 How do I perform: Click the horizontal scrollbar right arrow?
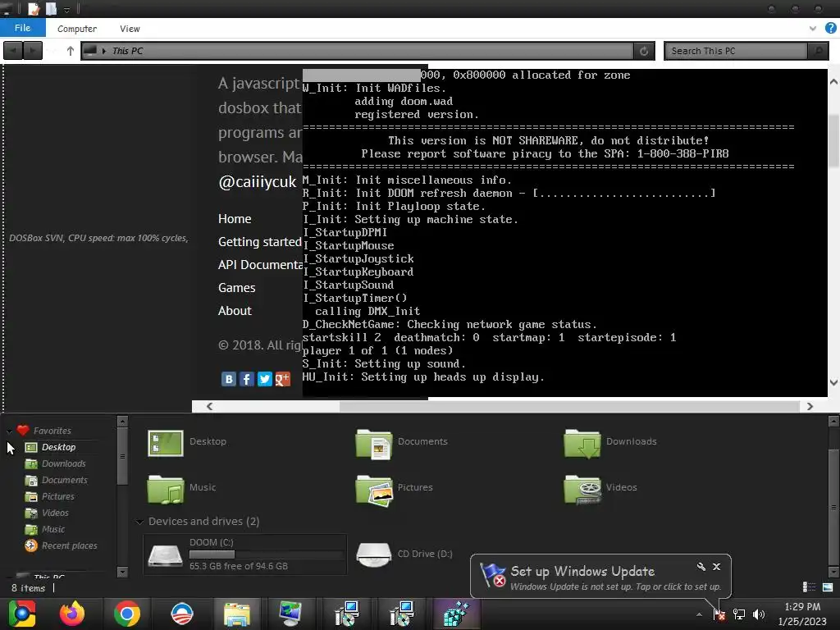810,407
